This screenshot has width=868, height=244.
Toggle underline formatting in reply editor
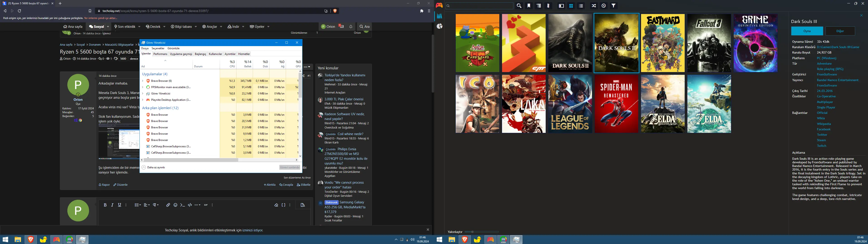[119, 205]
